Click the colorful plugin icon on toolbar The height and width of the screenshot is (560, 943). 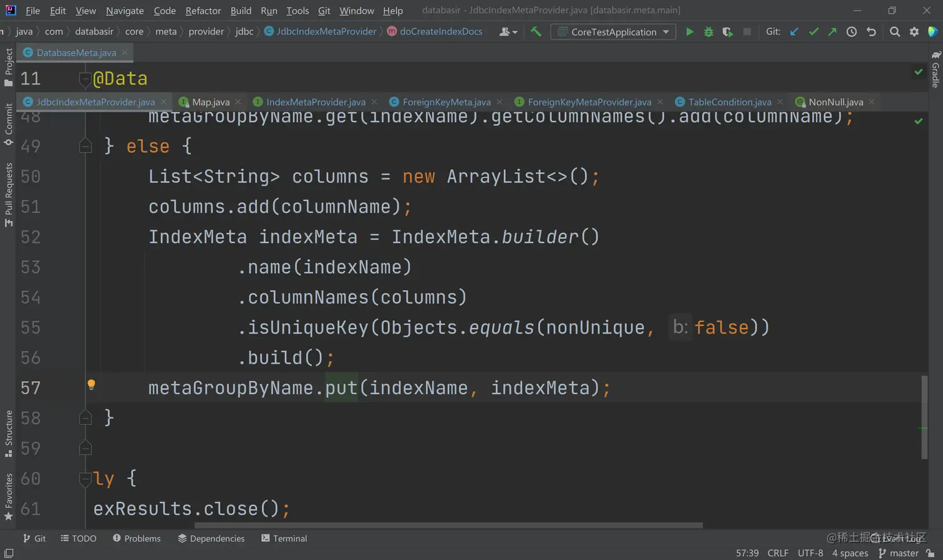[x=933, y=32]
